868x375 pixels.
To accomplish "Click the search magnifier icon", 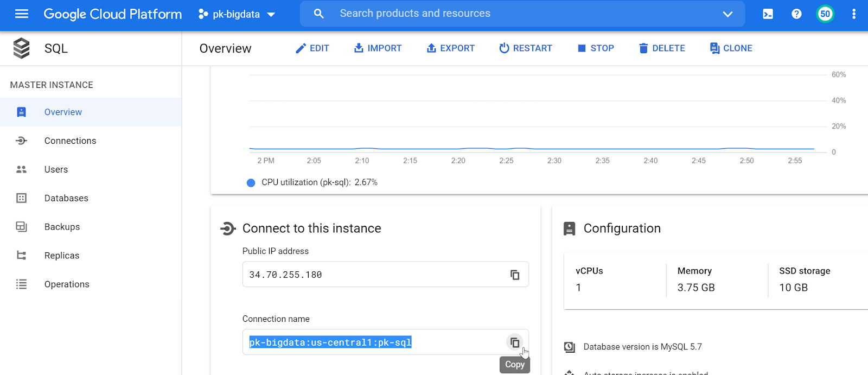I will 319,14.
